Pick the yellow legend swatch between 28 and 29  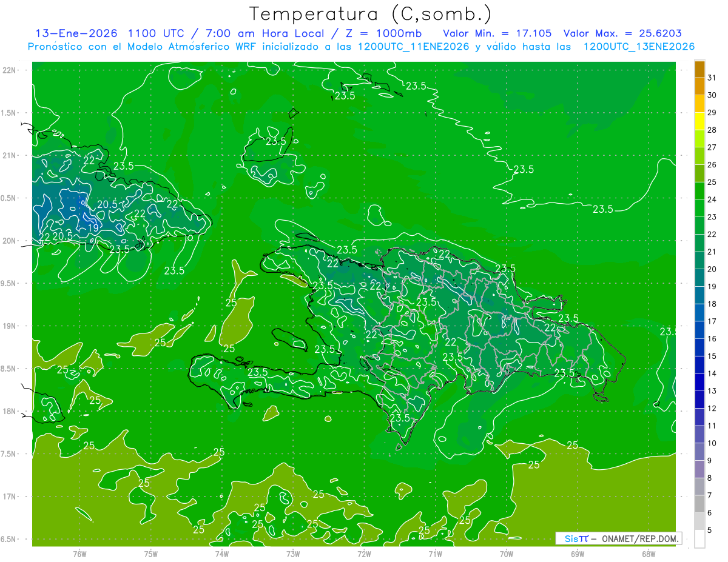pyautogui.click(x=699, y=121)
